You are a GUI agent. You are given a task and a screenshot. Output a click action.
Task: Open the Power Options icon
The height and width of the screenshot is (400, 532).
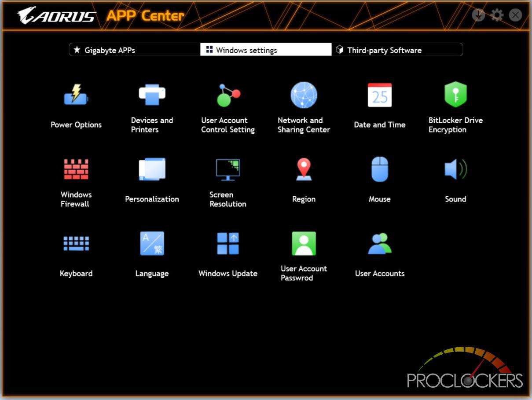click(x=76, y=95)
